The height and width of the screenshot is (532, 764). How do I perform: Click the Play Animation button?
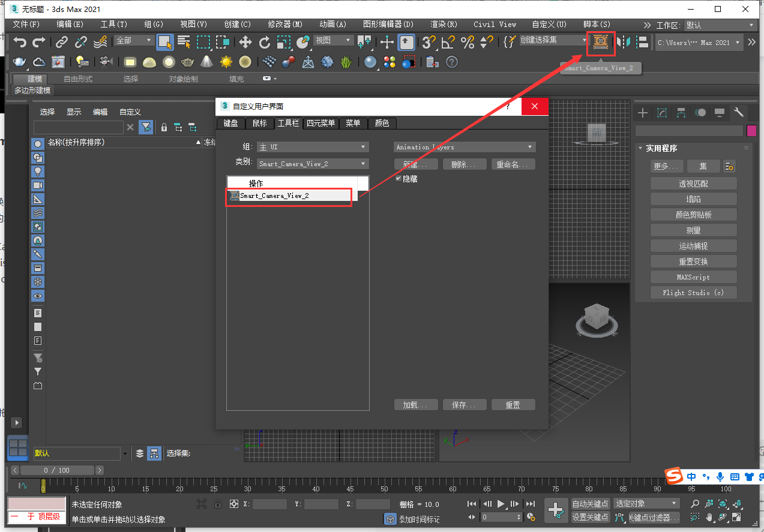[501, 504]
